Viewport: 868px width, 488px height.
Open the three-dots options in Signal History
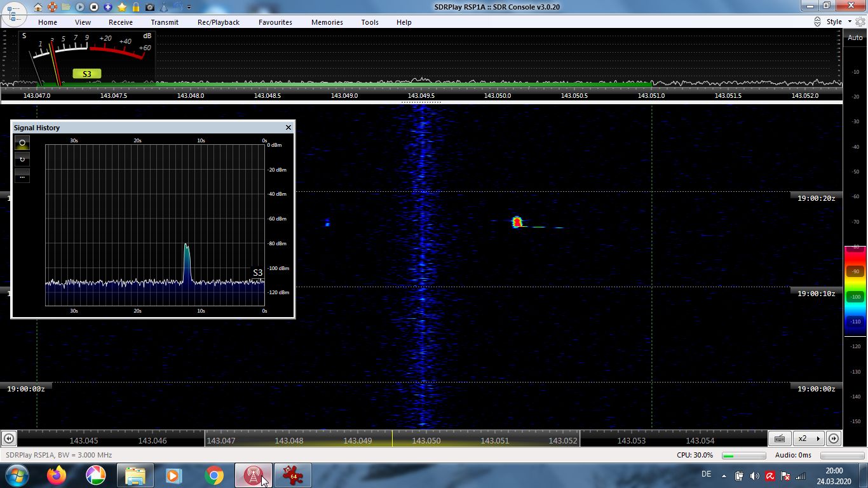pos(22,176)
